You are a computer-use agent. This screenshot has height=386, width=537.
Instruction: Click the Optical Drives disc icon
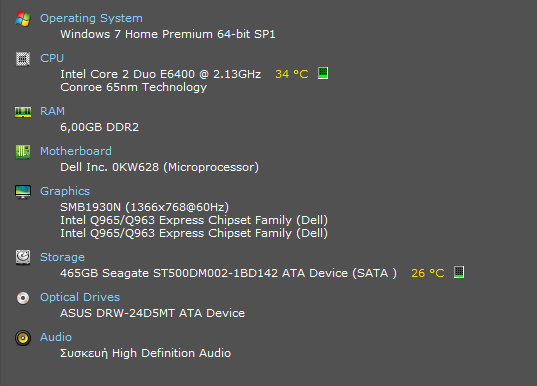coord(23,298)
